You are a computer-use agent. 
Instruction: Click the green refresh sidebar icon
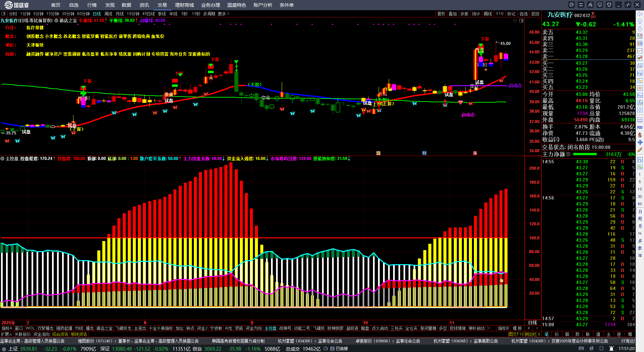point(640,167)
